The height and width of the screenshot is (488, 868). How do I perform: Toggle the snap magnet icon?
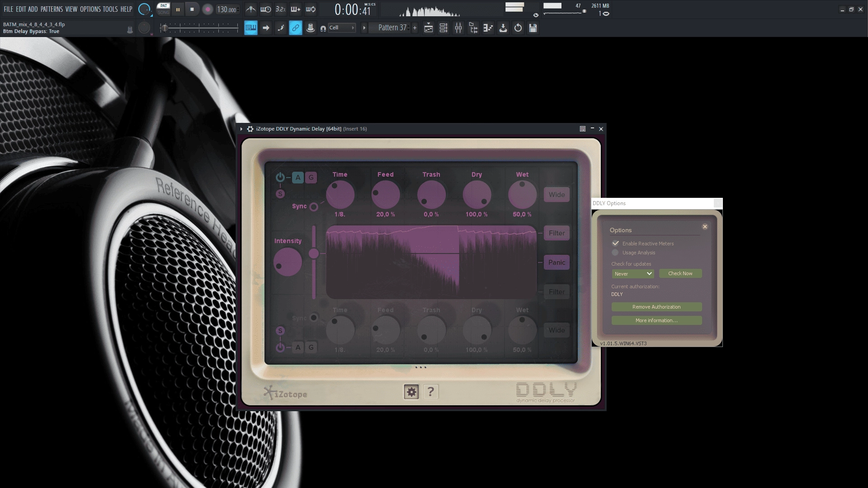323,28
